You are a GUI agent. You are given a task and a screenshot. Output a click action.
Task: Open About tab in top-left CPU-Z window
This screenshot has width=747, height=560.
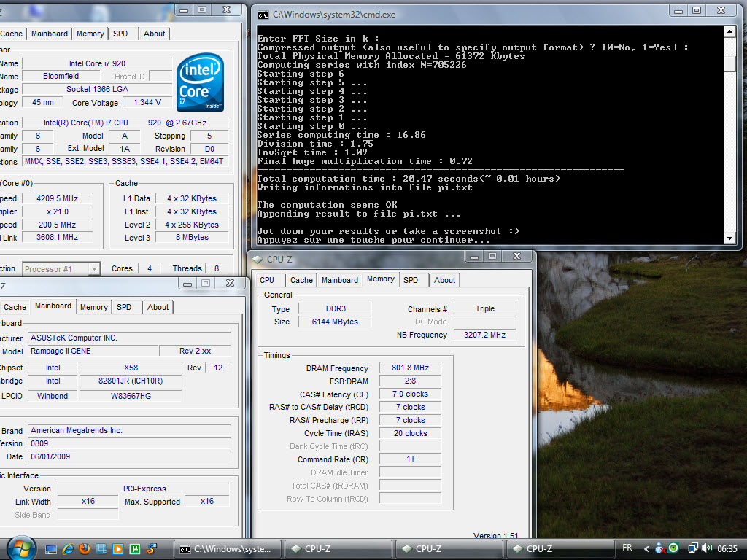coord(155,34)
